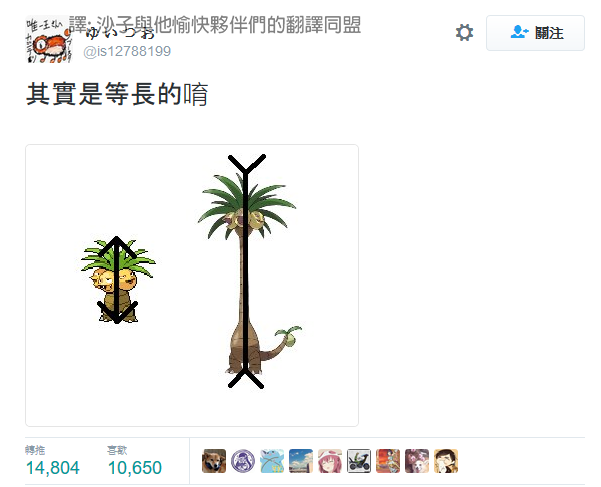Click the motorcycle avatar
Image resolution: width=601 pixels, height=487 pixels.
(359, 461)
